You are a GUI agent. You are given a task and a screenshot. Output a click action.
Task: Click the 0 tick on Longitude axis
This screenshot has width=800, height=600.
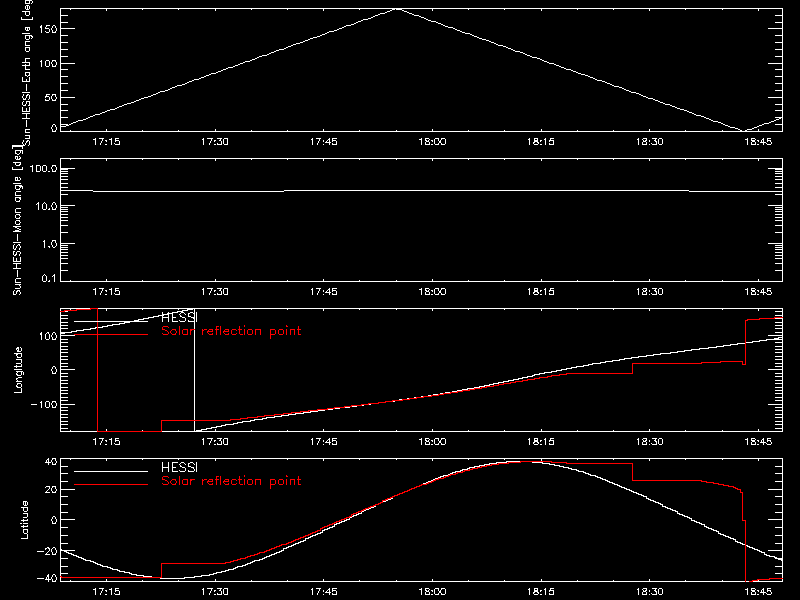[x=54, y=370]
